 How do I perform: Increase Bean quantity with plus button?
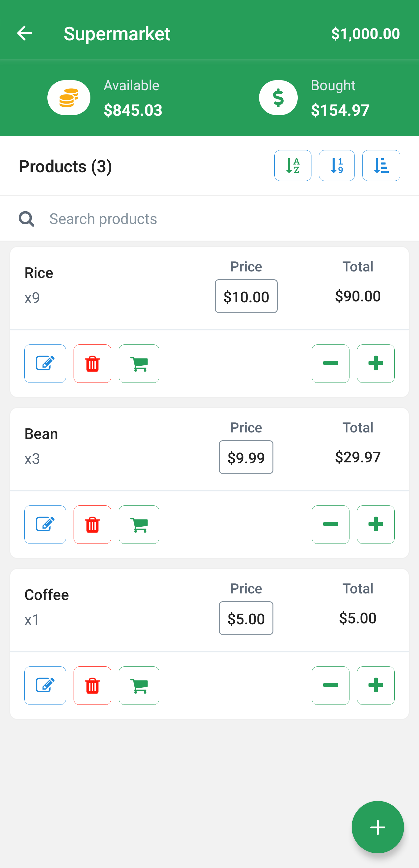(376, 525)
